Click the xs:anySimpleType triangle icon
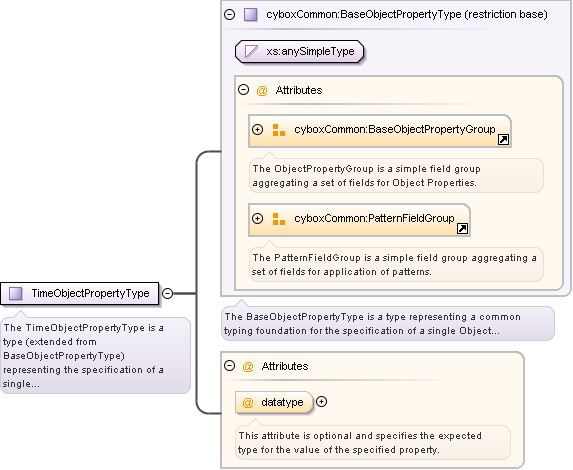573x470 pixels. pos(251,52)
